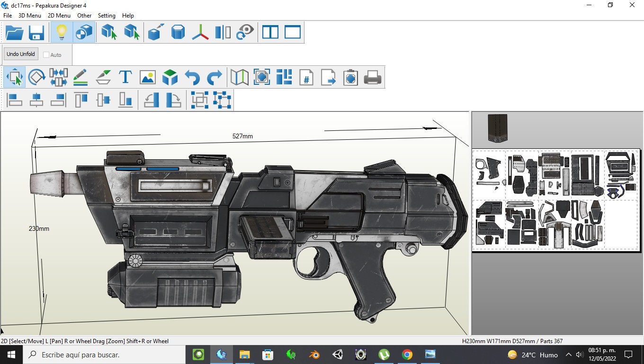The image size is (644, 364).
Task: Save the project using the save icon
Action: click(x=36, y=32)
